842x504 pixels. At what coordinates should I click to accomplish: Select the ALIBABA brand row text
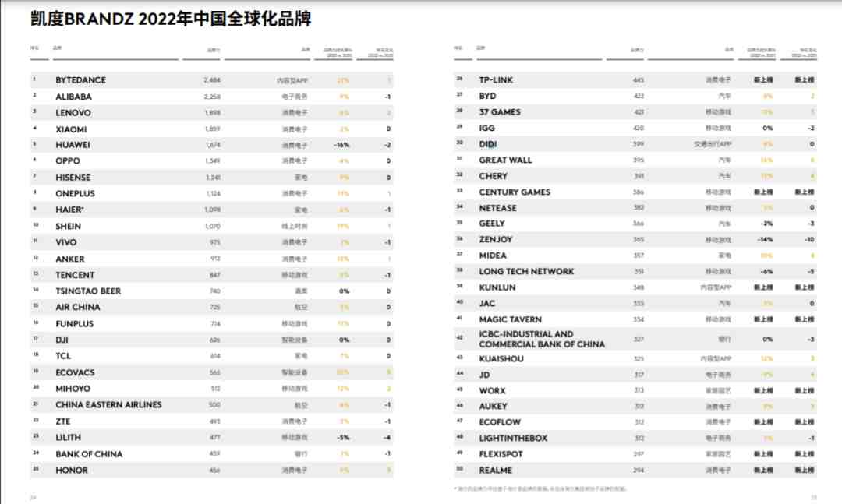(73, 97)
